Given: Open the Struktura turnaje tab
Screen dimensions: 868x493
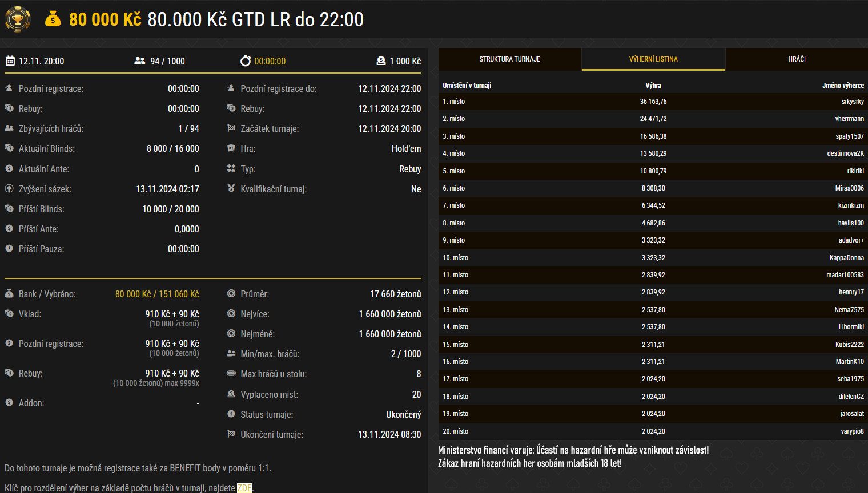Looking at the screenshot, I should click(509, 59).
